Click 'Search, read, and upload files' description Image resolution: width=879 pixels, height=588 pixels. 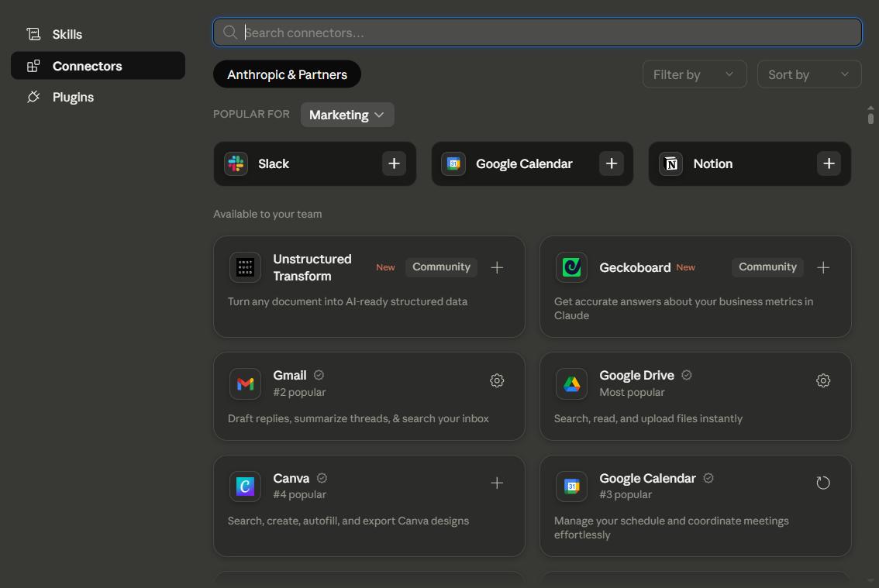coord(648,418)
